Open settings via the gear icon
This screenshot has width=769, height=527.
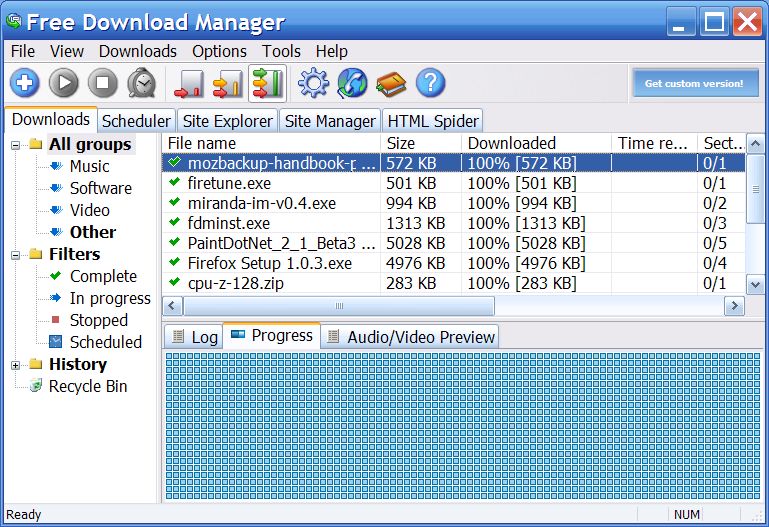click(x=313, y=83)
